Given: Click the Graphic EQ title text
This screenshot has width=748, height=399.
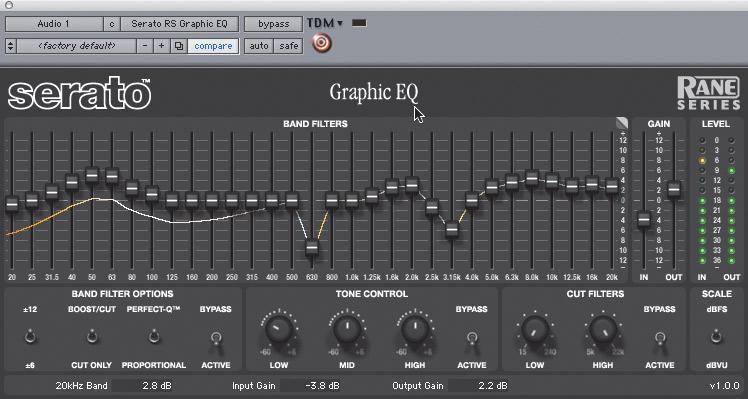Looking at the screenshot, I should point(374,93).
